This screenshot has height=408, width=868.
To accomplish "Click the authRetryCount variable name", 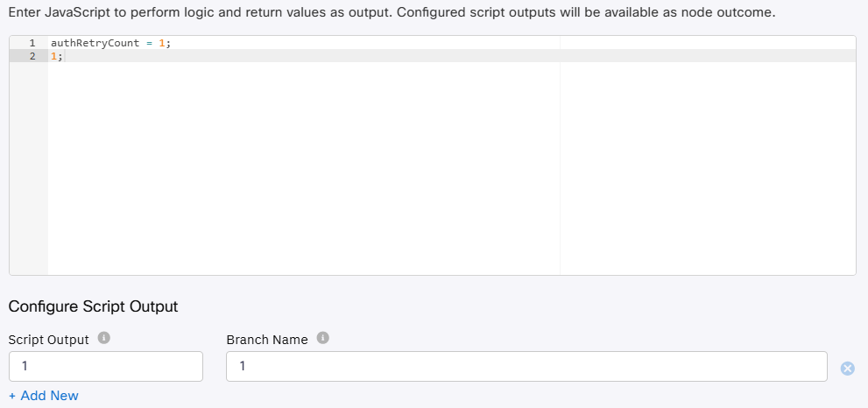I will point(95,43).
